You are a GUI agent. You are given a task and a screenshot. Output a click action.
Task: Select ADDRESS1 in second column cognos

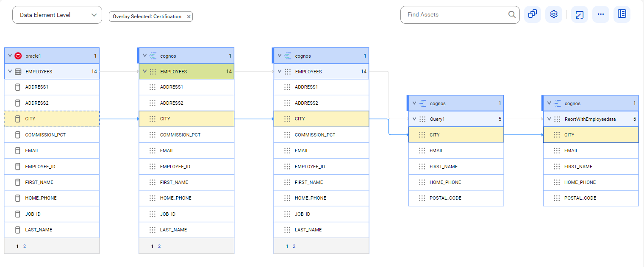click(x=186, y=87)
